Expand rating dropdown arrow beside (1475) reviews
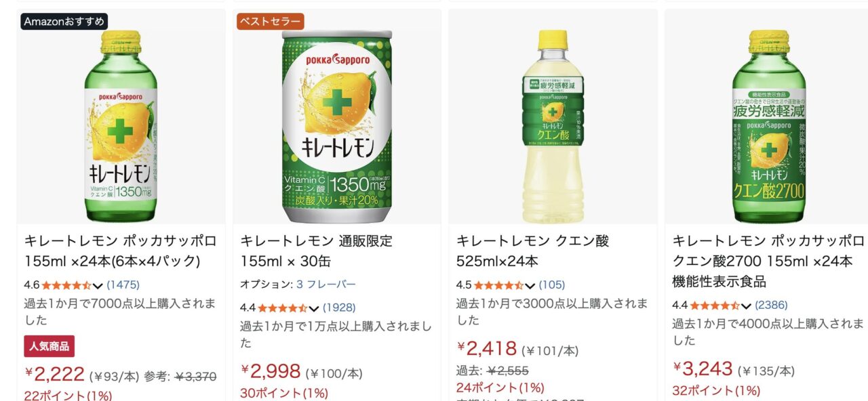 [98, 286]
